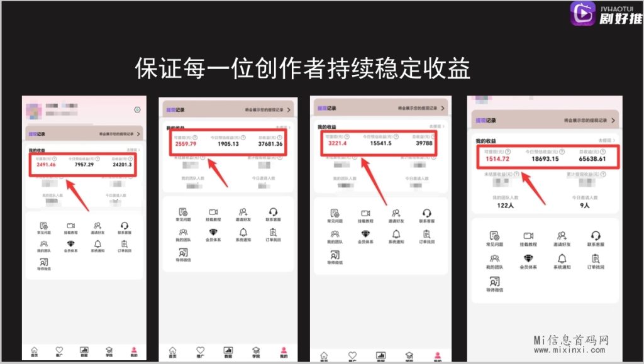Tap 去提现 link in the rightmost phone
Viewport: 644px width, 364px height.
pyautogui.click(x=606, y=140)
